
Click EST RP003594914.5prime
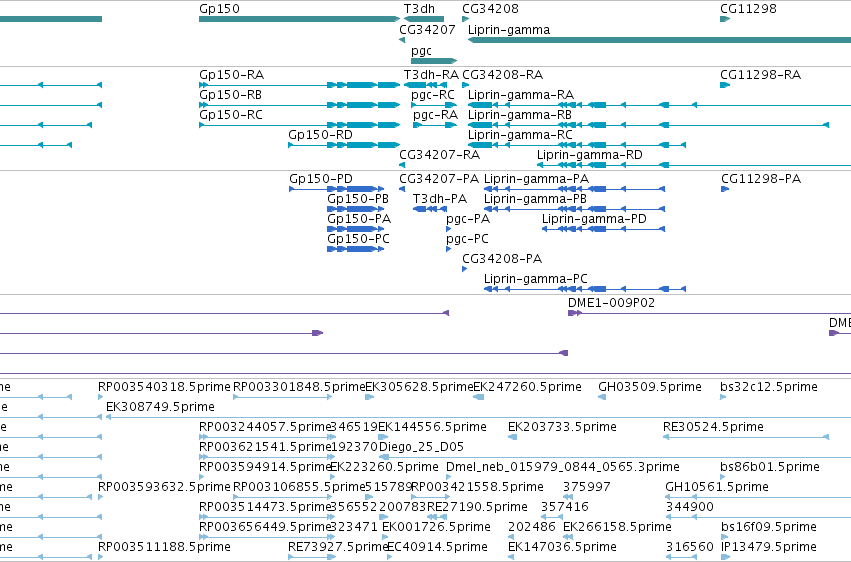[x=265, y=467]
